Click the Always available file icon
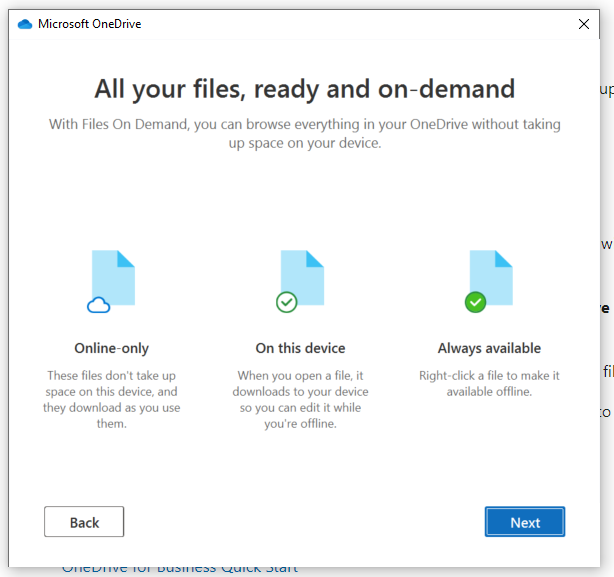The height and width of the screenshot is (577, 614). pos(489,281)
